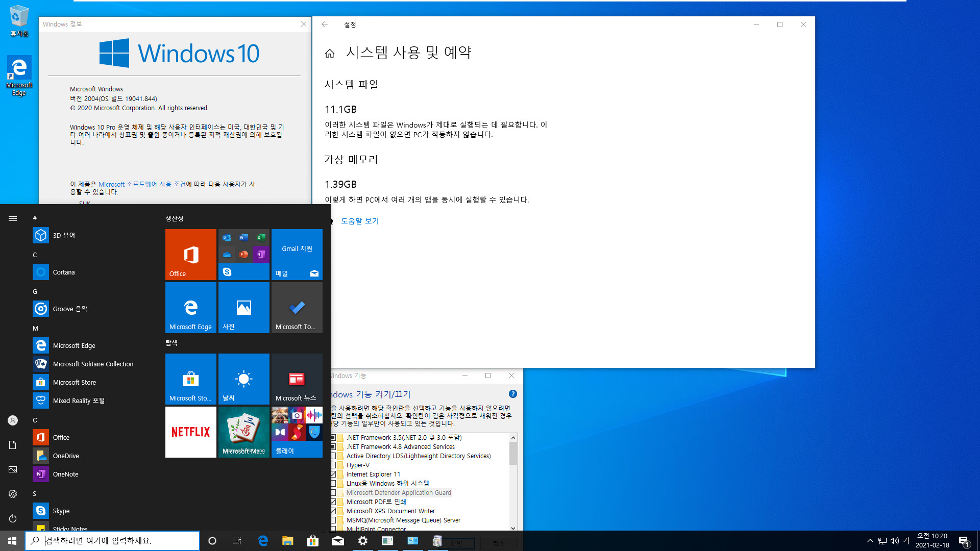Enable Active Directory LDS checkbox
Viewport: 980px width, 551px height.
pyautogui.click(x=333, y=456)
